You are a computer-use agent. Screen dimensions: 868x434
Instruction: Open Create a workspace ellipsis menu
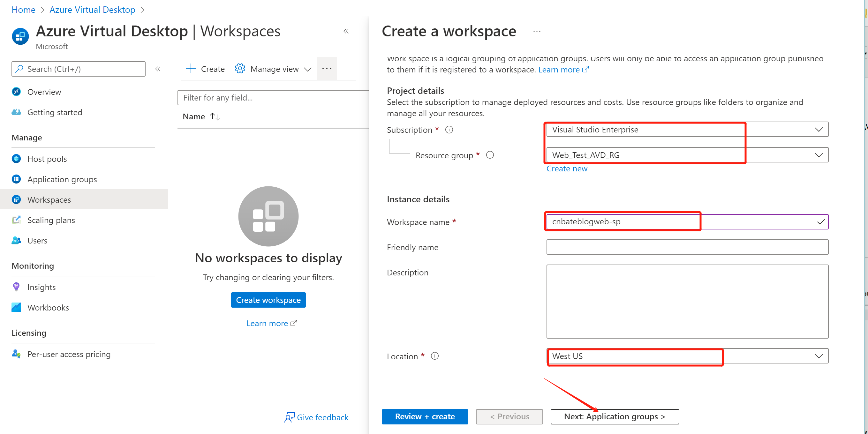coord(537,31)
